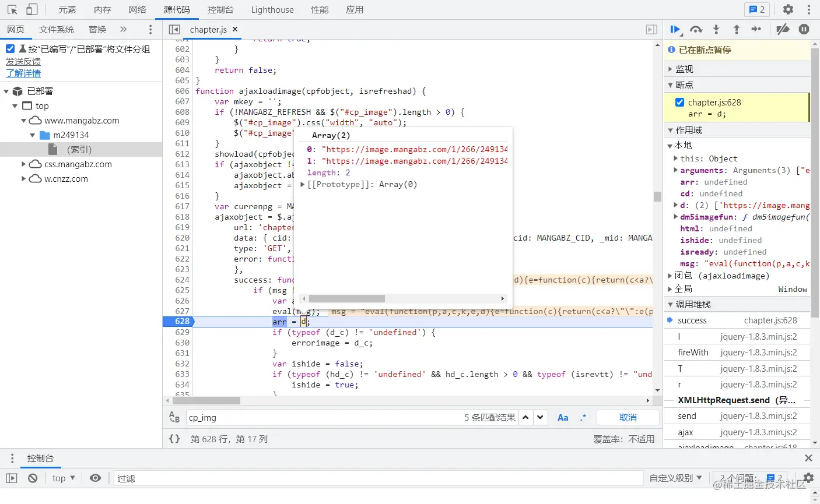Image resolution: width=820 pixels, height=504 pixels.
Task: Uncheck the chapter.js:628 breakpoint checkbox
Action: [x=679, y=103]
